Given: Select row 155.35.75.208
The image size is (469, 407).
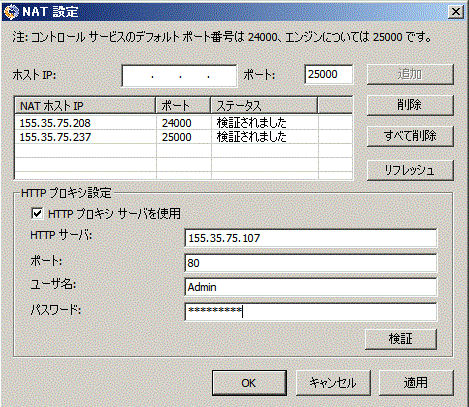Looking at the screenshot, I should [183, 123].
